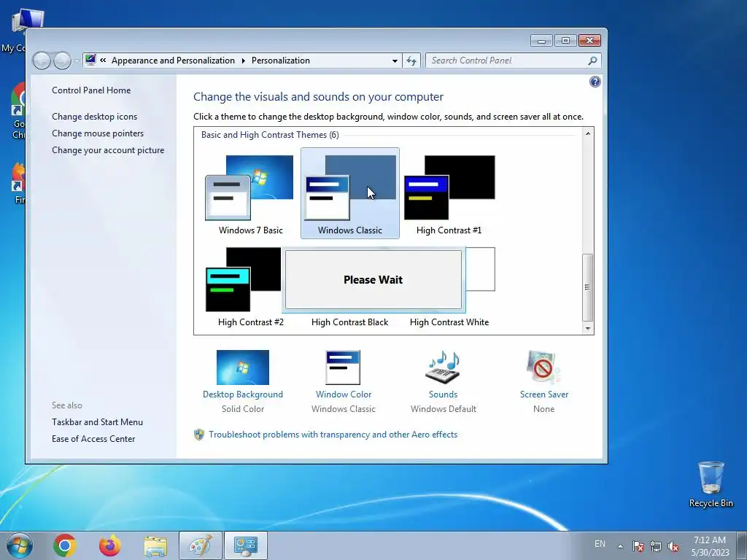Select the High Contrast #1 theme
The height and width of the screenshot is (560, 747).
coord(449,193)
